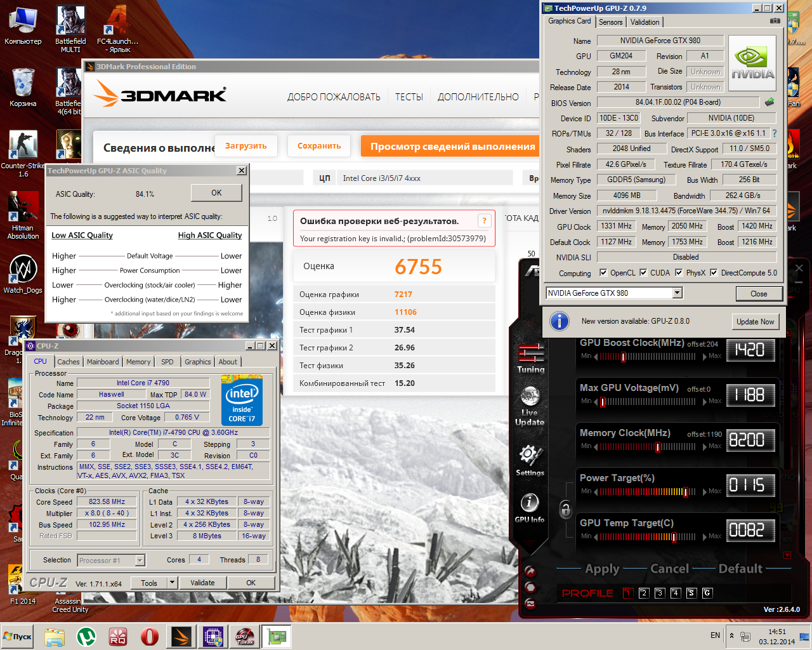Select the FC4Launch desktop shortcut
Image resolution: width=812 pixels, height=650 pixels.
pyautogui.click(x=117, y=29)
